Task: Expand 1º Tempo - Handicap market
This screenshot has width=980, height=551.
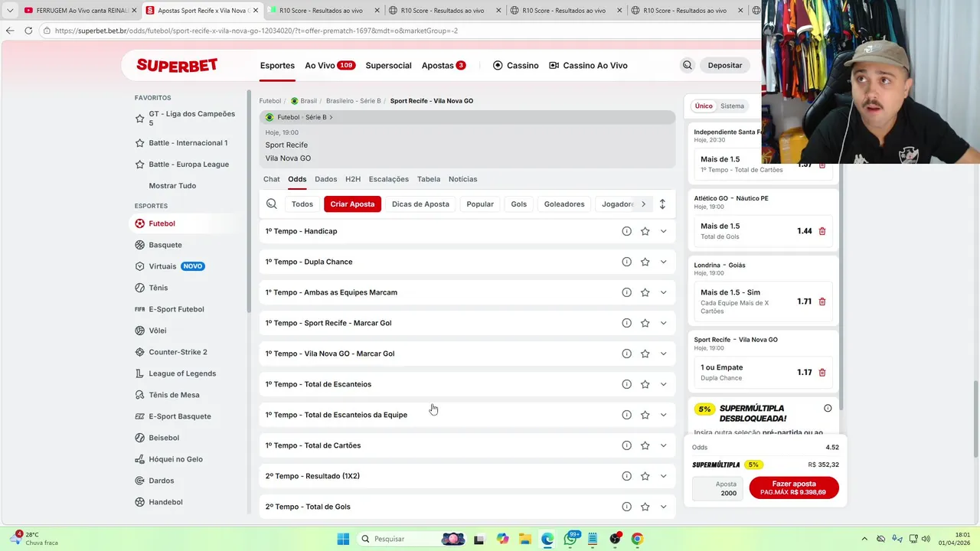Action: [x=663, y=231]
